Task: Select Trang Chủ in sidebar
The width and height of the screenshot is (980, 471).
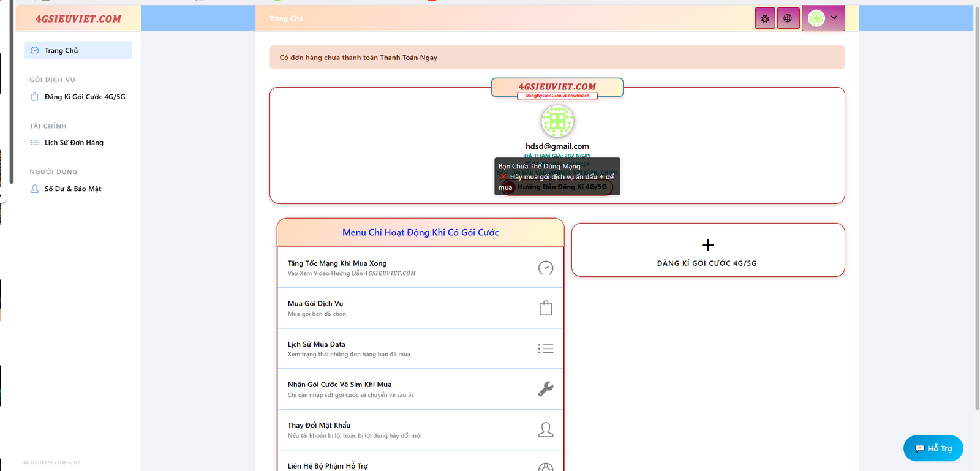Action: tap(78, 50)
